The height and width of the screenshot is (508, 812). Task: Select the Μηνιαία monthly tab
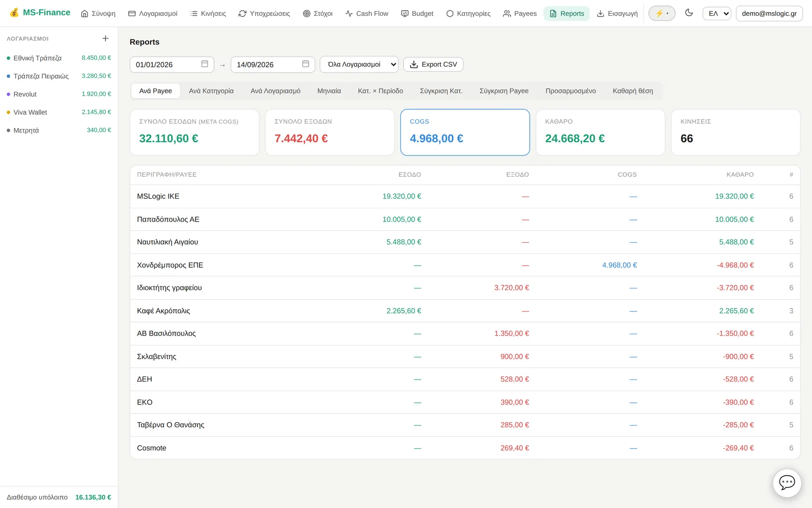pos(329,91)
